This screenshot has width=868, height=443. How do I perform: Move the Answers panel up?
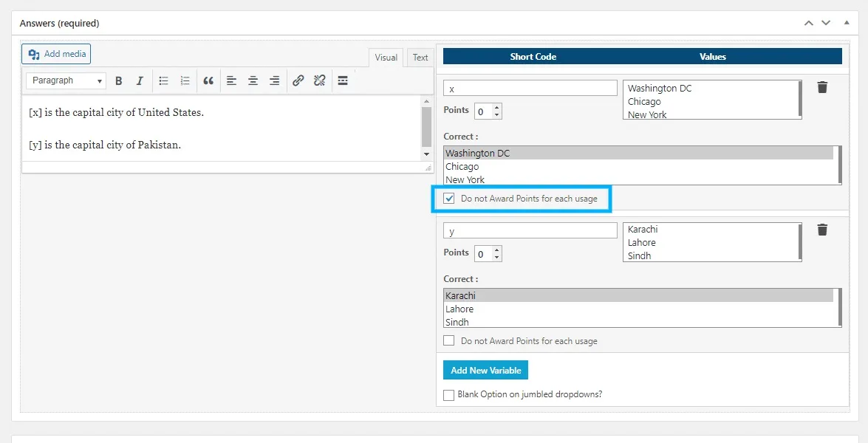(x=809, y=24)
